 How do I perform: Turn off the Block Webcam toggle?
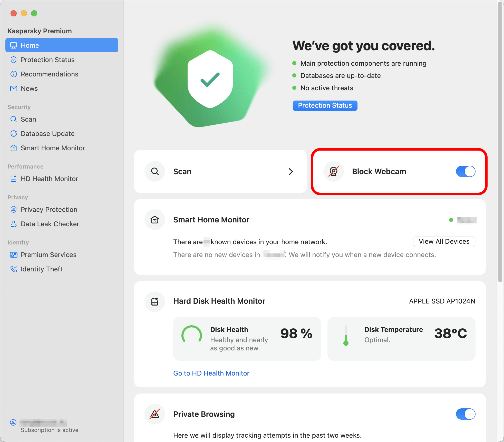point(466,171)
